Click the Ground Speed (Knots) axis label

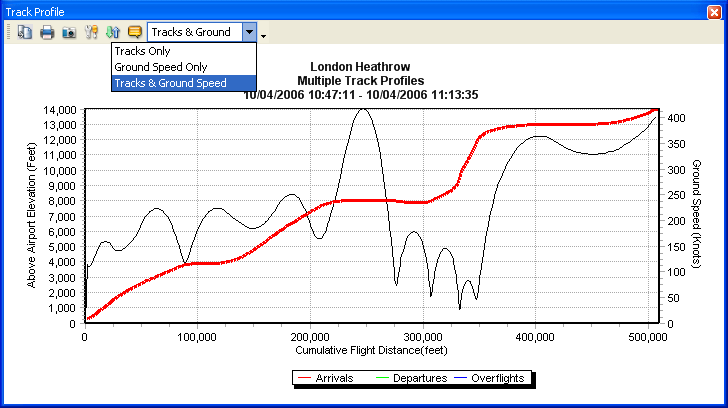tap(696, 214)
